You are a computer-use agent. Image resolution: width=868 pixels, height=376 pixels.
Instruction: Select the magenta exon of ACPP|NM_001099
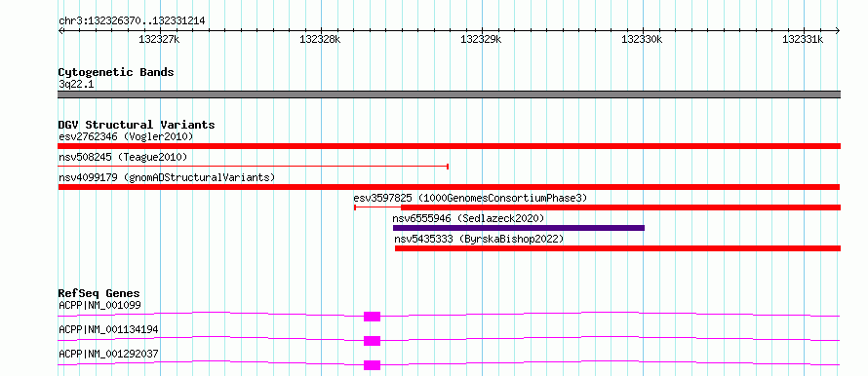(372, 317)
